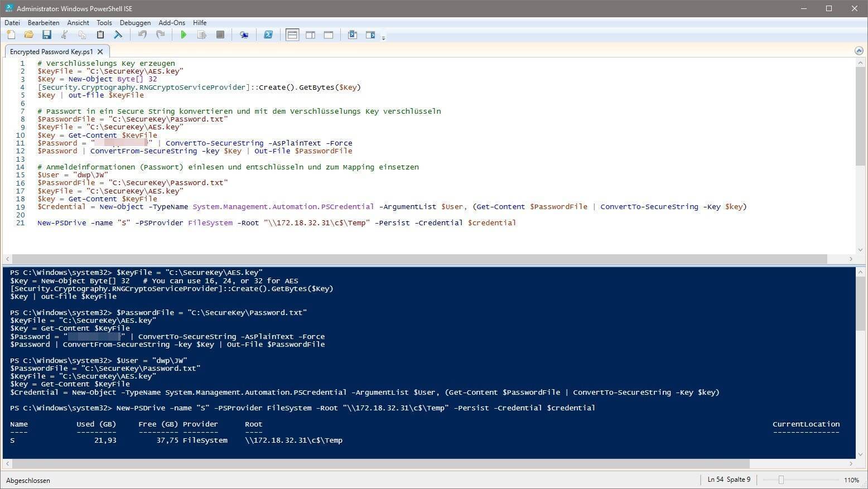Click the Run Selection icon
The height and width of the screenshot is (489, 868).
tap(202, 35)
